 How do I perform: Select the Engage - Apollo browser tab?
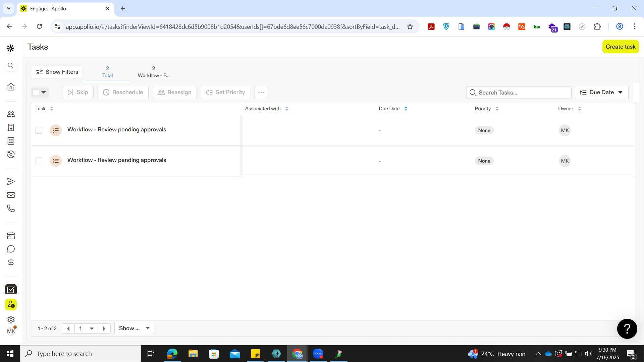[x=65, y=9]
